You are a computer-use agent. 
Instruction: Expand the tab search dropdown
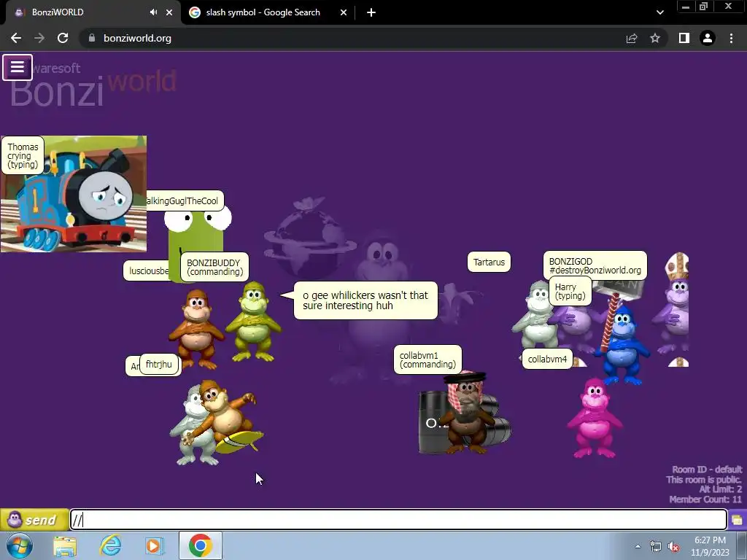point(659,12)
